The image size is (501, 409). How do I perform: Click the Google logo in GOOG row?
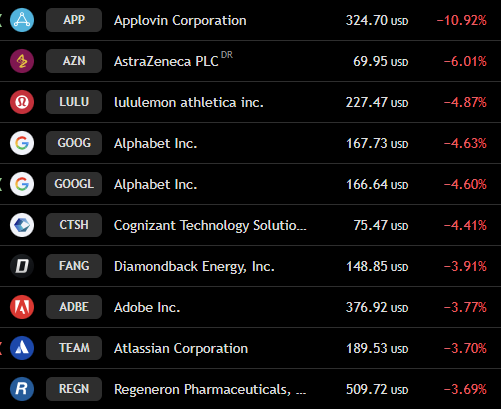coord(22,143)
